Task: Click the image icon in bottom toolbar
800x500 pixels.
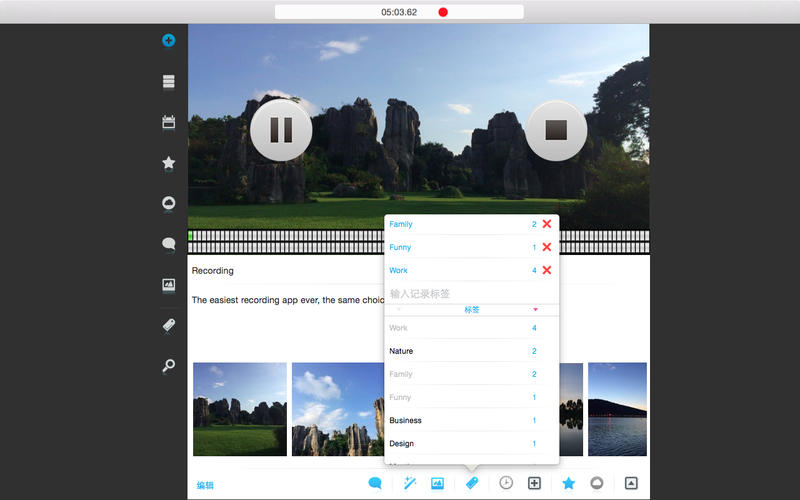Action: pyautogui.click(x=437, y=483)
